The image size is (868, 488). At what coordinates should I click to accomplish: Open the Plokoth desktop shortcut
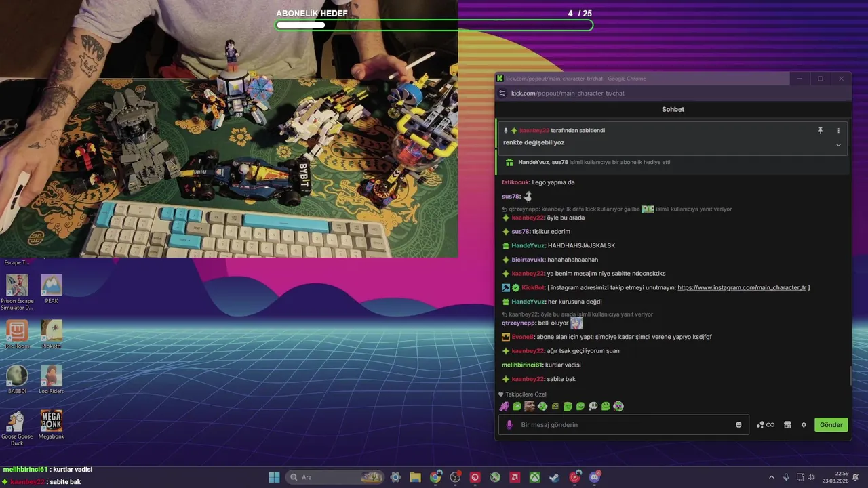[52, 335]
